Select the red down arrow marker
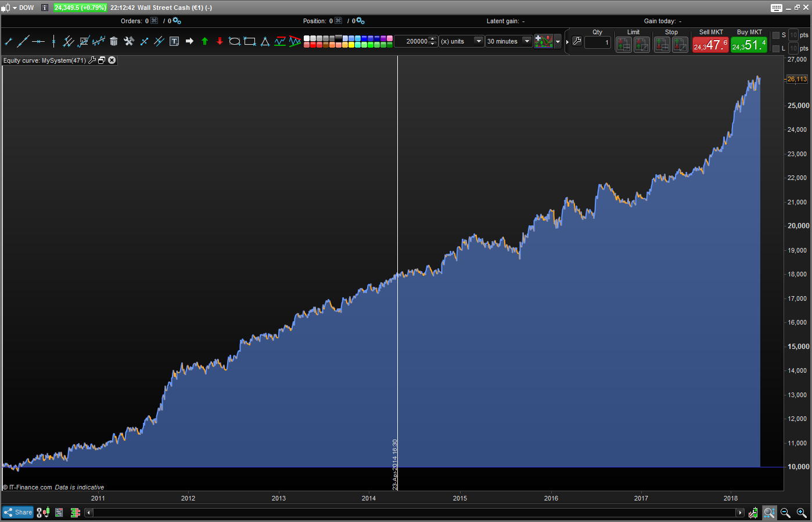 coord(220,41)
